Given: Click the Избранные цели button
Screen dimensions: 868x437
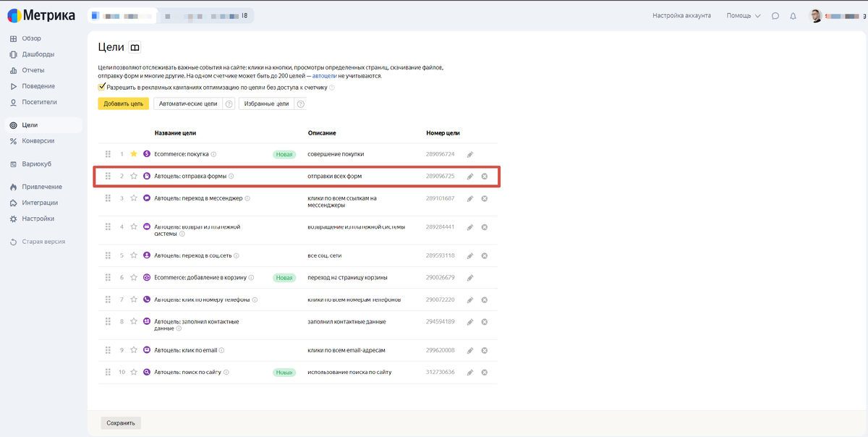Looking at the screenshot, I should [x=267, y=104].
